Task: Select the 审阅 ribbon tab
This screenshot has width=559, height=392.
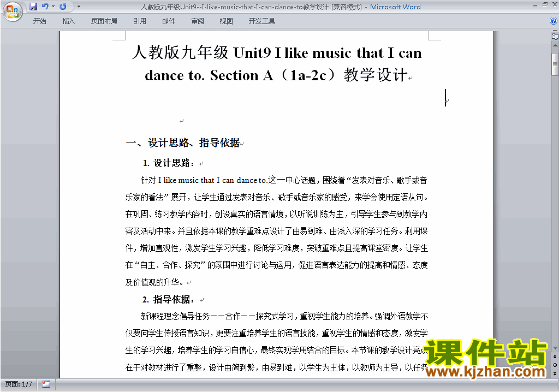Action: (x=198, y=21)
